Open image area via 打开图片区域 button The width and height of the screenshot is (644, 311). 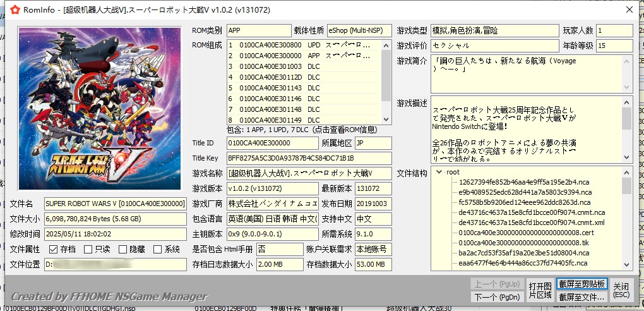tap(540, 290)
